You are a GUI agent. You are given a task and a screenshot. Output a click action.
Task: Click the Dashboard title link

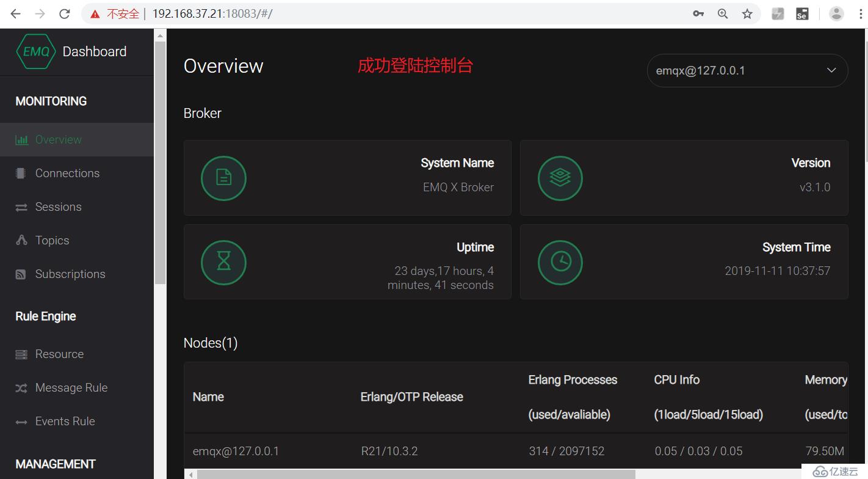tap(95, 51)
